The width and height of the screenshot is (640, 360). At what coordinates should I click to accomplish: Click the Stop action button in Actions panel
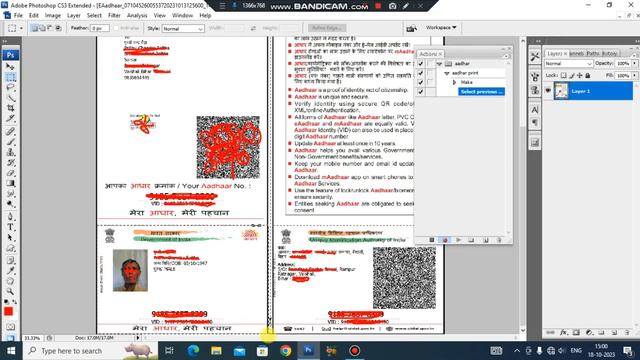(431, 240)
